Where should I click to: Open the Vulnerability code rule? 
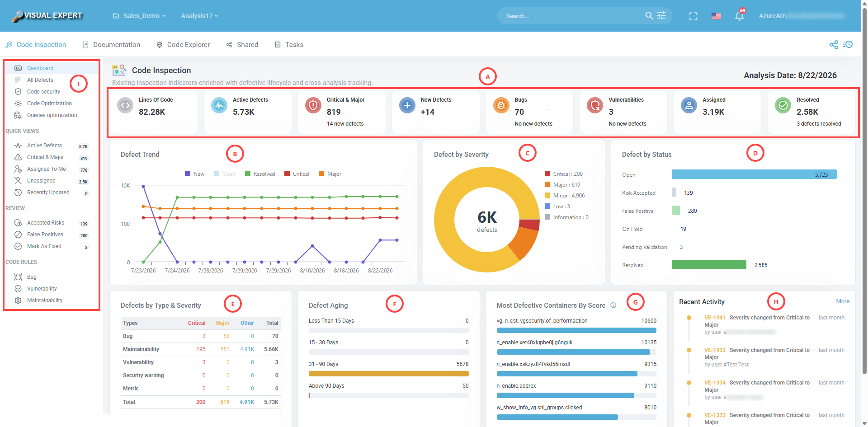pos(42,289)
